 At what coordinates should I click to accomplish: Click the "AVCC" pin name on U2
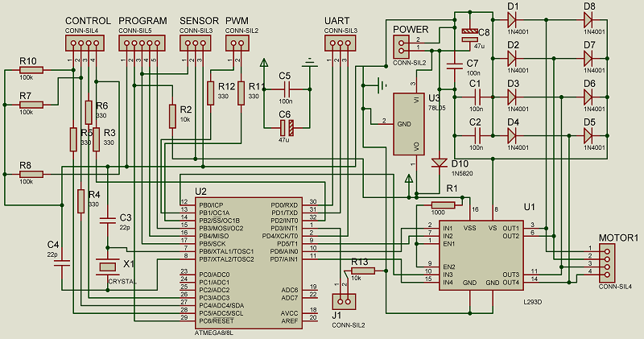pos(289,313)
